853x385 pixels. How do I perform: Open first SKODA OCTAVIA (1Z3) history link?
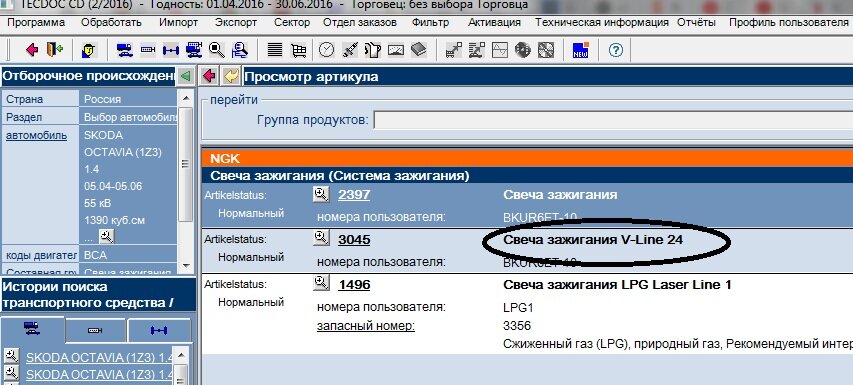point(100,357)
